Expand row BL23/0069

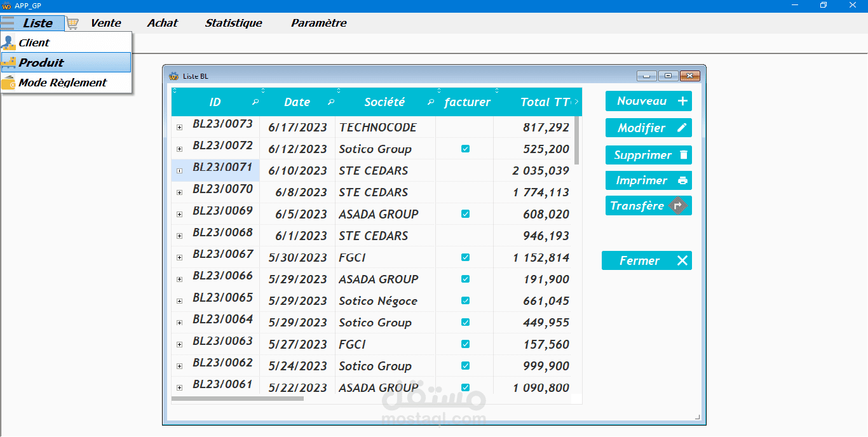[x=179, y=214]
